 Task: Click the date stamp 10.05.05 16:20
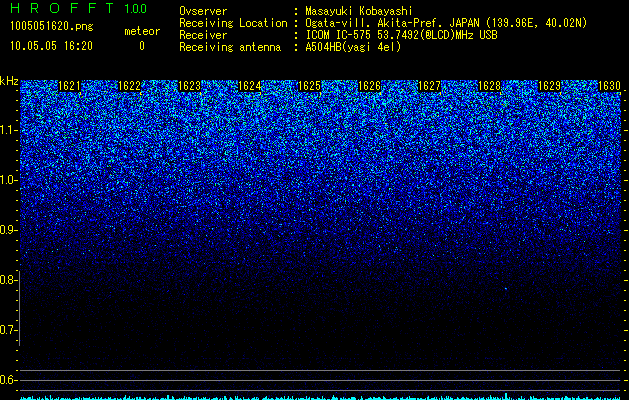[x=51, y=46]
